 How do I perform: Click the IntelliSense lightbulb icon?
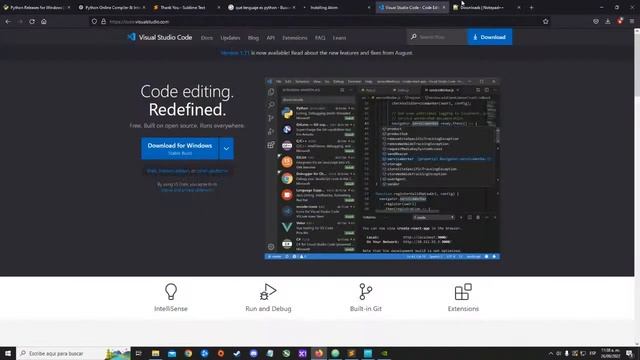coord(171,292)
